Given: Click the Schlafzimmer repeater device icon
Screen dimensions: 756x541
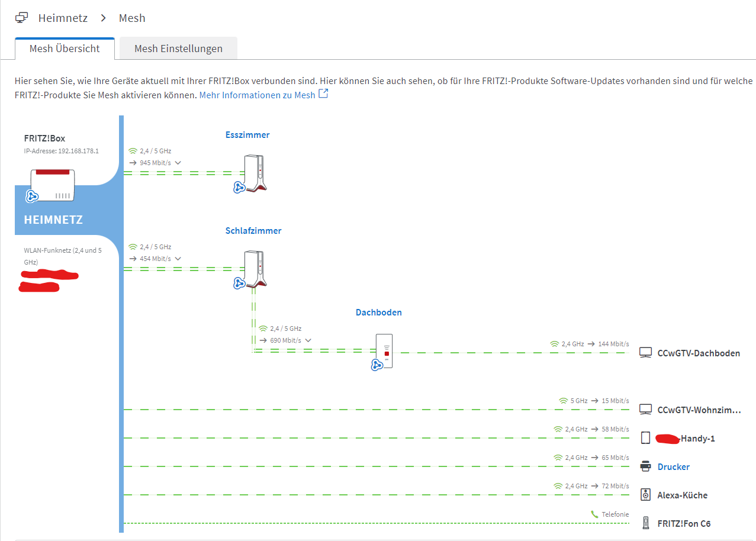Looking at the screenshot, I should (255, 269).
